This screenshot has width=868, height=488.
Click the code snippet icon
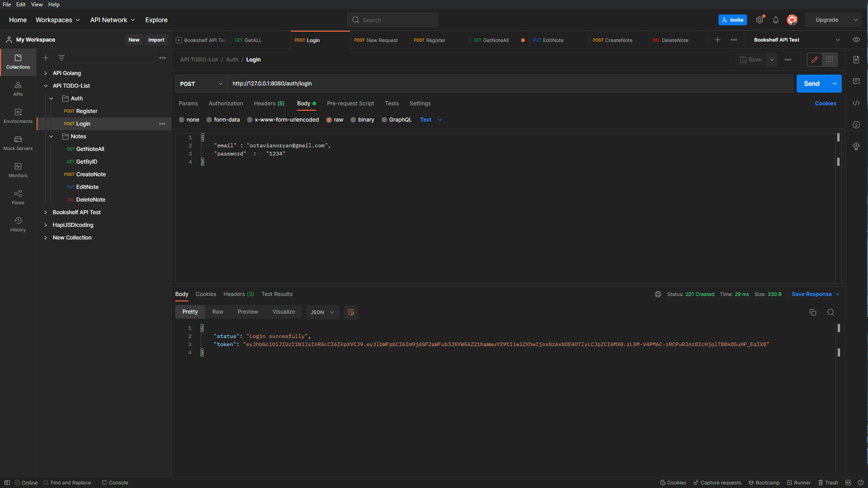click(x=856, y=103)
